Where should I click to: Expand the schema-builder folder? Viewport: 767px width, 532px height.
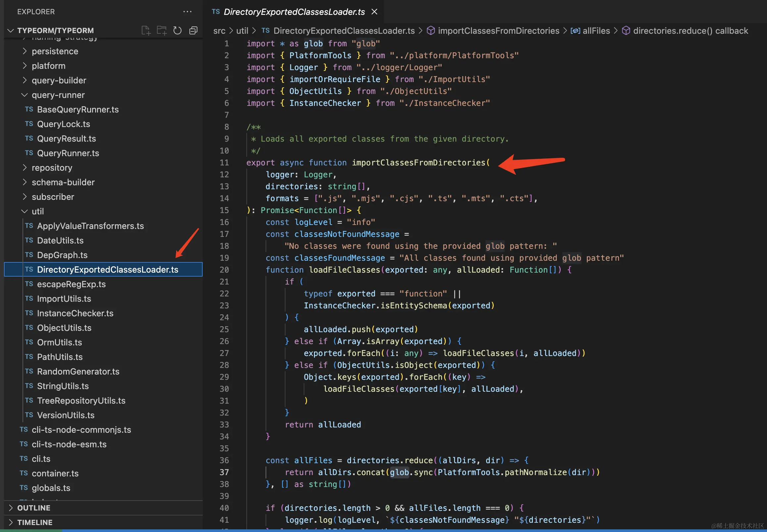[x=63, y=182]
